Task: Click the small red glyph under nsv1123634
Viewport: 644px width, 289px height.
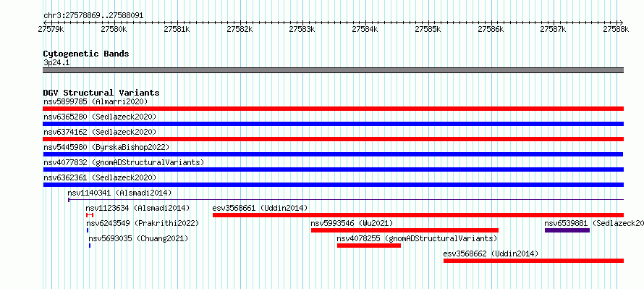Action: pyautogui.click(x=90, y=215)
